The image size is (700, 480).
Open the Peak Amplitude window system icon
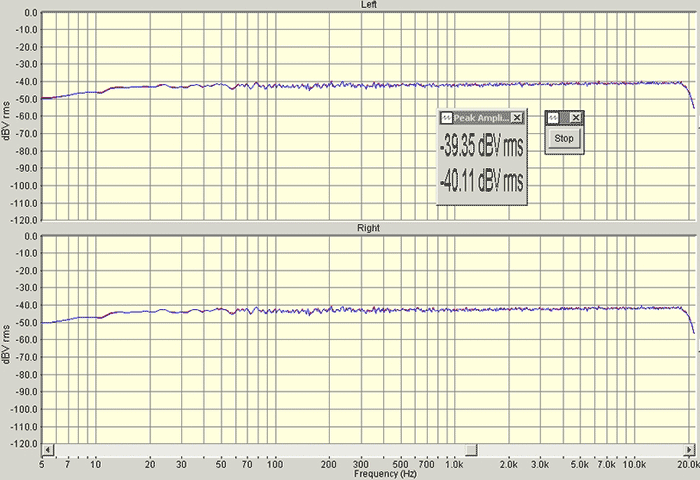point(446,118)
